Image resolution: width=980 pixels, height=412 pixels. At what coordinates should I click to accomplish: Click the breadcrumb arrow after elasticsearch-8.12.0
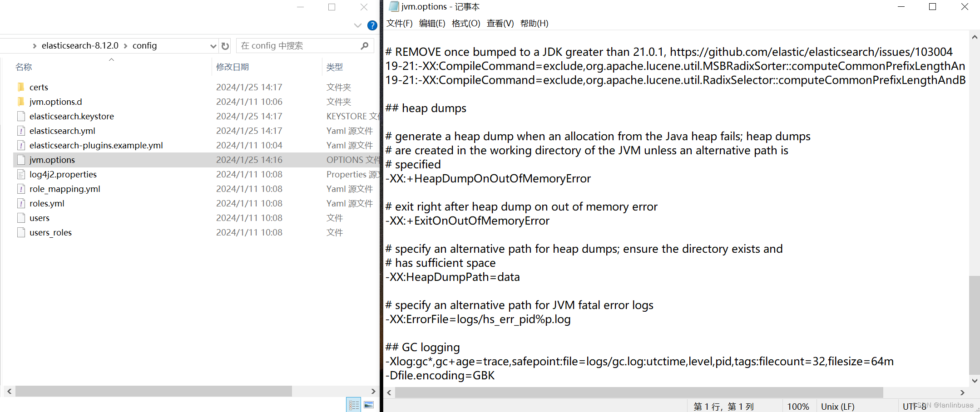point(126,45)
